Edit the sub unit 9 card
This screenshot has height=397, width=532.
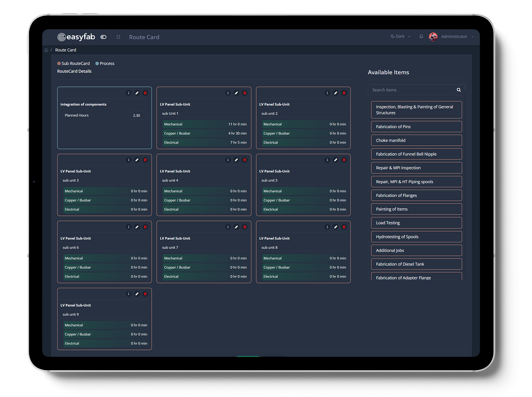(137, 294)
